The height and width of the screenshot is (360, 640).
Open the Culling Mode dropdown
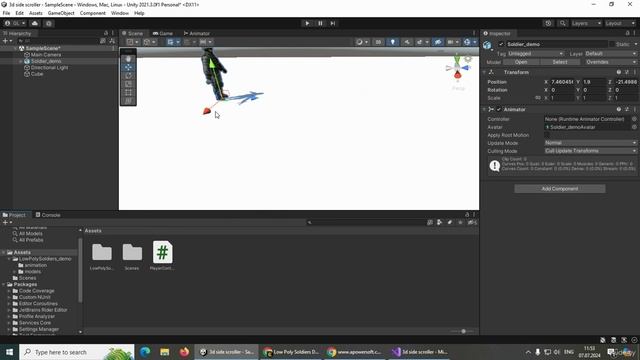click(591, 151)
